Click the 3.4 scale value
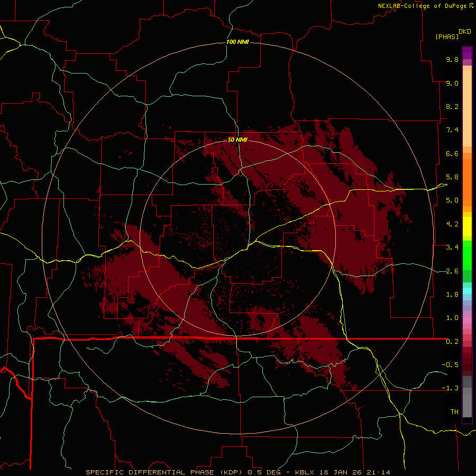476x476 pixels. coord(452,248)
